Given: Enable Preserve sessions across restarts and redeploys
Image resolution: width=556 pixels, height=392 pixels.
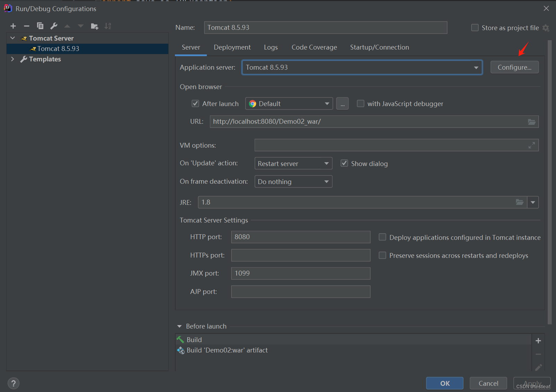Looking at the screenshot, I should click(x=382, y=255).
